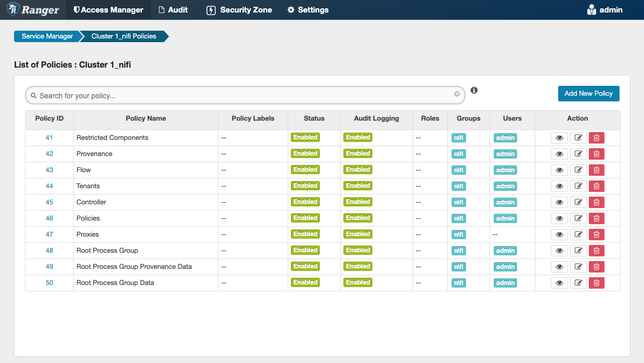Image resolution: width=644 pixels, height=363 pixels.
Task: Go to Security Zone
Action: tap(239, 10)
